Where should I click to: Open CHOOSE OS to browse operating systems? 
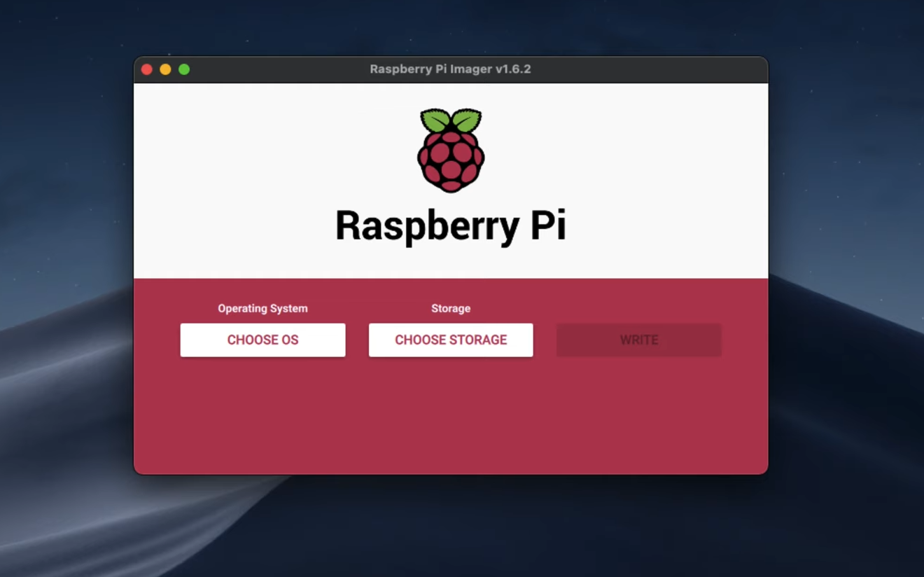[x=262, y=340]
